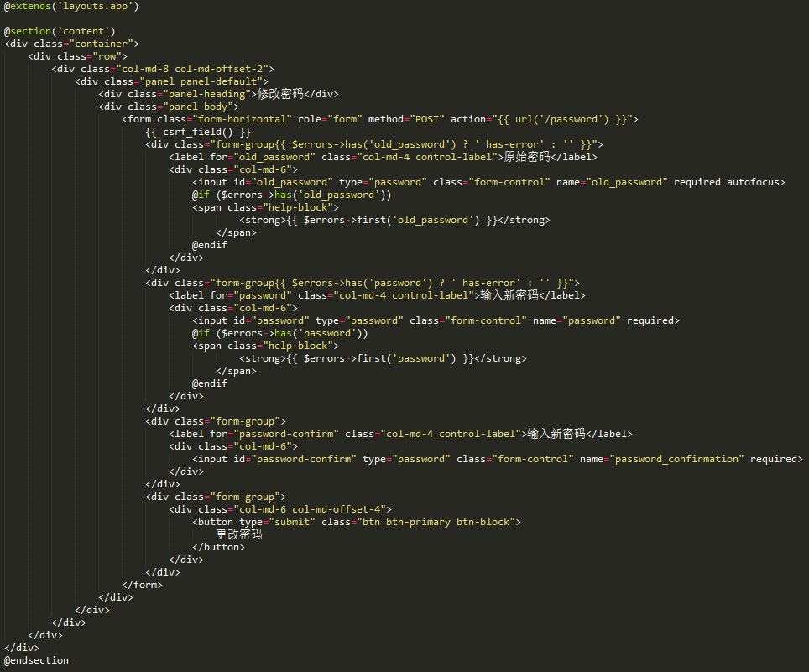This screenshot has height=672, width=809.
Task: Click the "form-horizontal" class value
Action: 242,119
